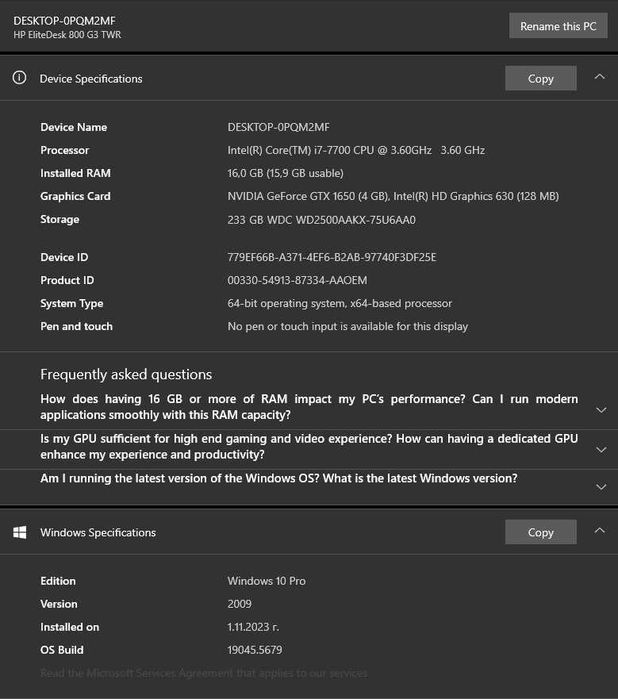Copy the Device Specifications details

click(540, 78)
